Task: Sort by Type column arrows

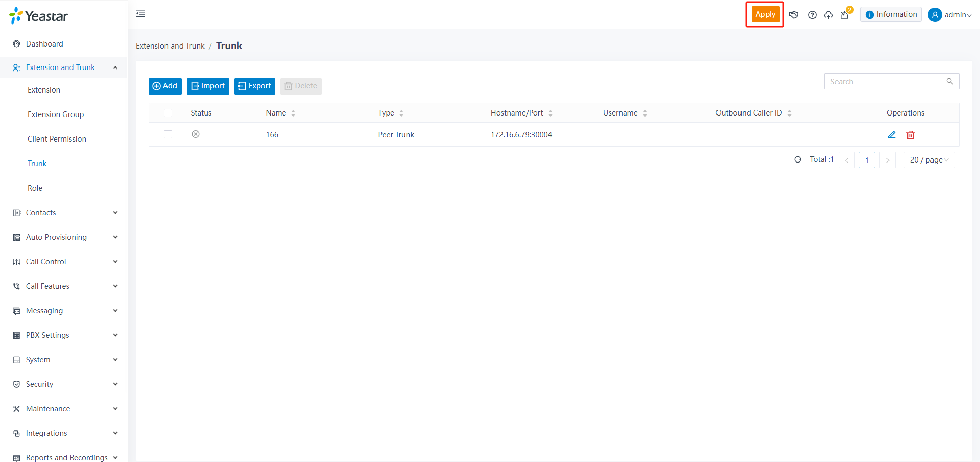Action: coord(401,113)
